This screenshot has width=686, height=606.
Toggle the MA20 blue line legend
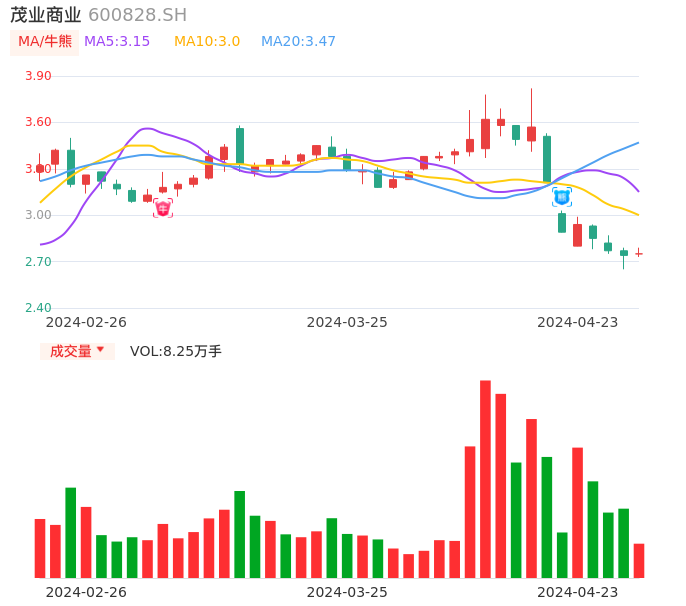coord(298,41)
